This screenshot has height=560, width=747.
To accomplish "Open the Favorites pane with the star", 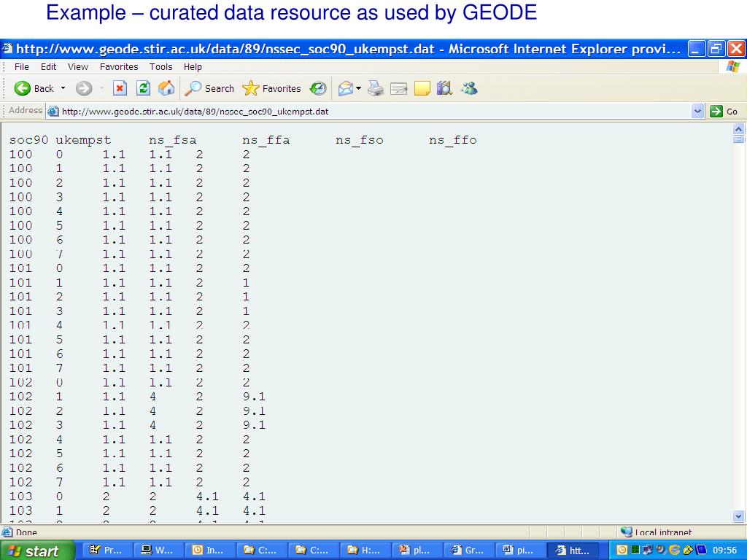I will click(x=271, y=88).
